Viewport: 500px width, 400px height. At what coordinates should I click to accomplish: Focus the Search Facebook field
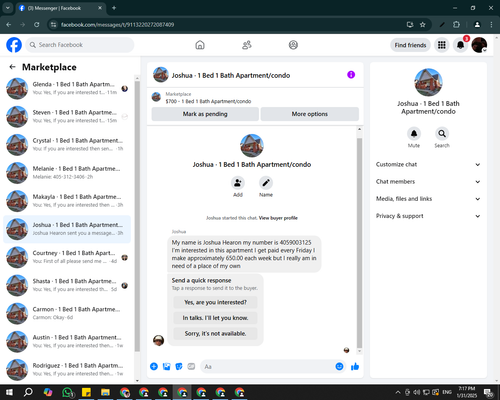click(x=80, y=45)
